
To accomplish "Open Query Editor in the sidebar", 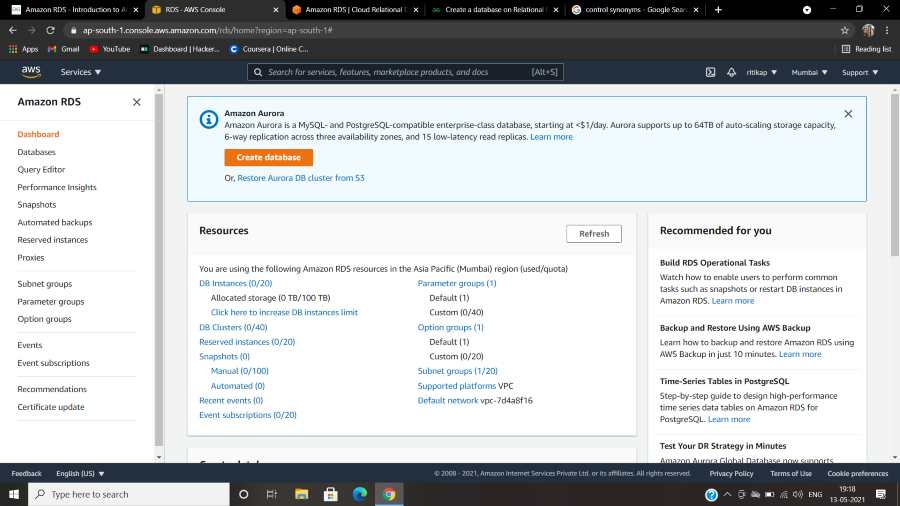I will [41, 169].
